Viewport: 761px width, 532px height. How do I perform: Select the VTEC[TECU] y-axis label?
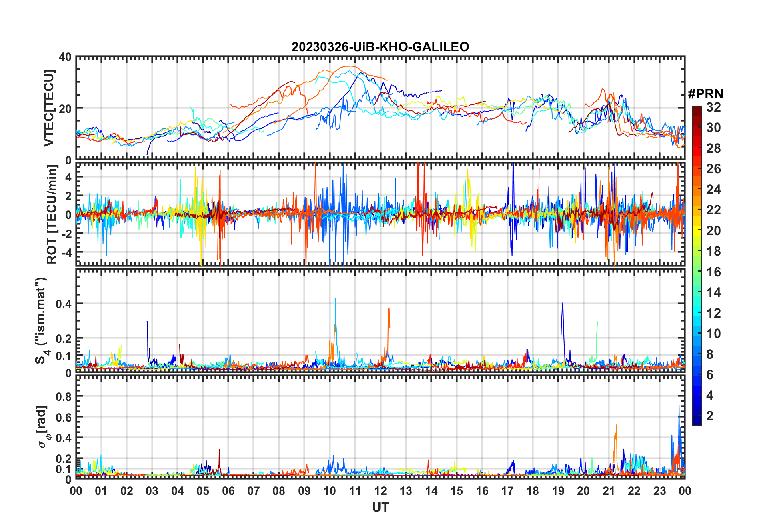click(x=49, y=108)
